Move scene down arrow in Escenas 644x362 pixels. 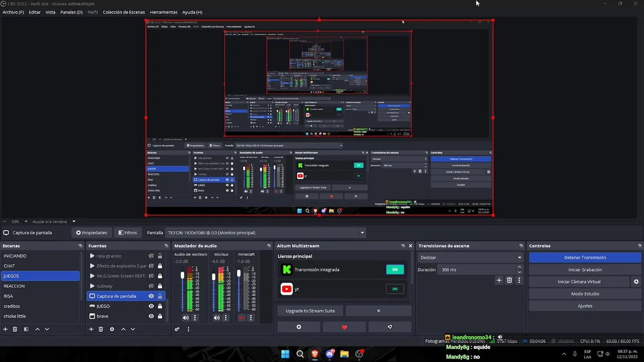47,329
